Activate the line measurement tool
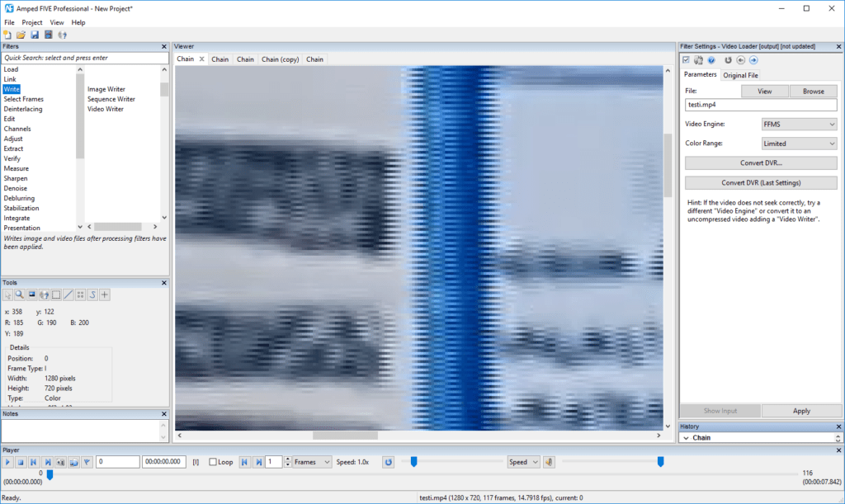845x504 pixels. point(68,294)
